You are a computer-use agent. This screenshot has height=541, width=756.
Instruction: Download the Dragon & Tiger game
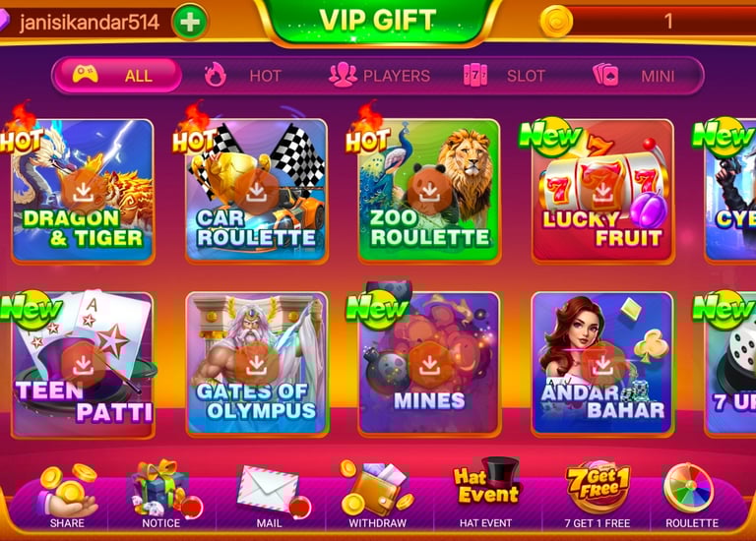pyautogui.click(x=84, y=193)
